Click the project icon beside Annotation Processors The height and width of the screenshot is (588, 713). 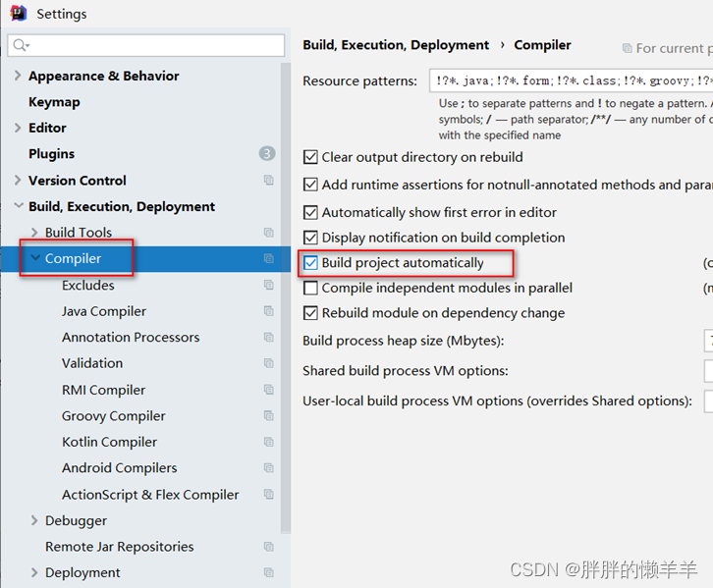tap(269, 337)
